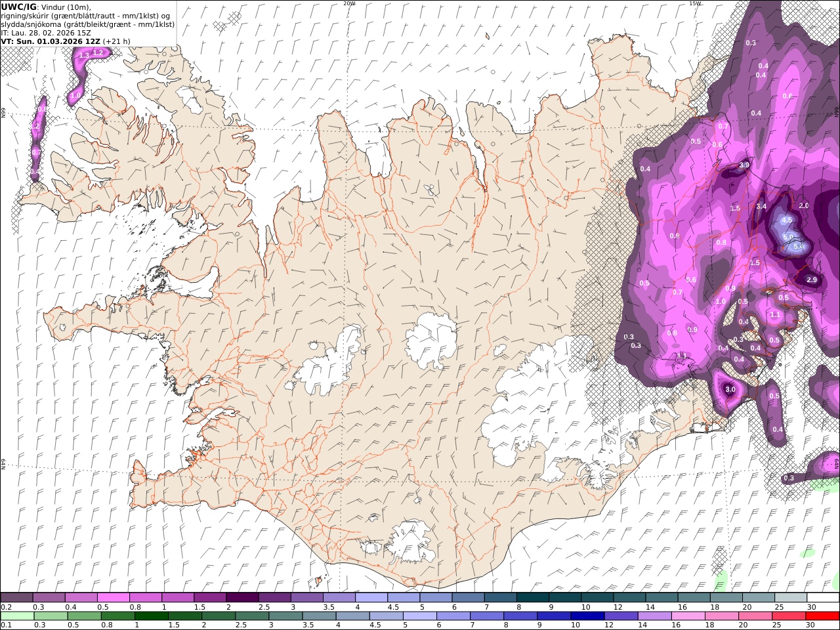Click the top-row swatch between 7 and 8

[x=500, y=598]
